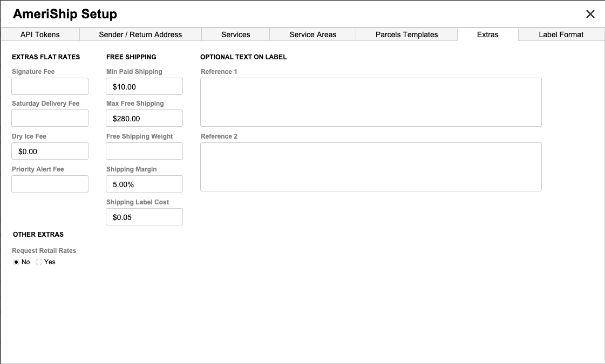Click the Shipping Label Cost field
The height and width of the screenshot is (364, 605).
point(144,217)
